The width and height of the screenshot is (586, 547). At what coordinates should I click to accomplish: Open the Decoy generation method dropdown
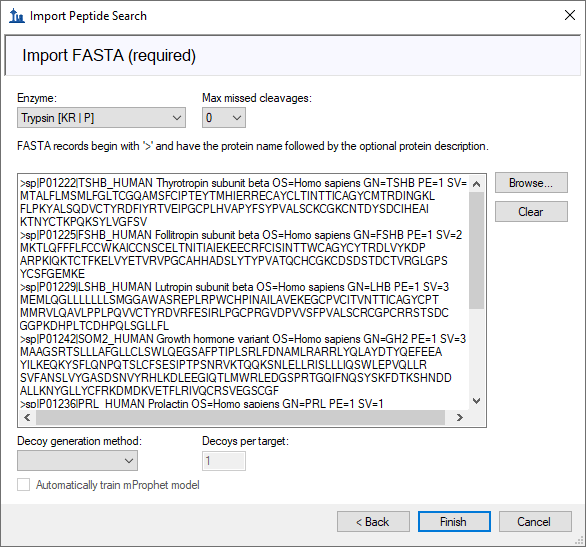pos(77,460)
